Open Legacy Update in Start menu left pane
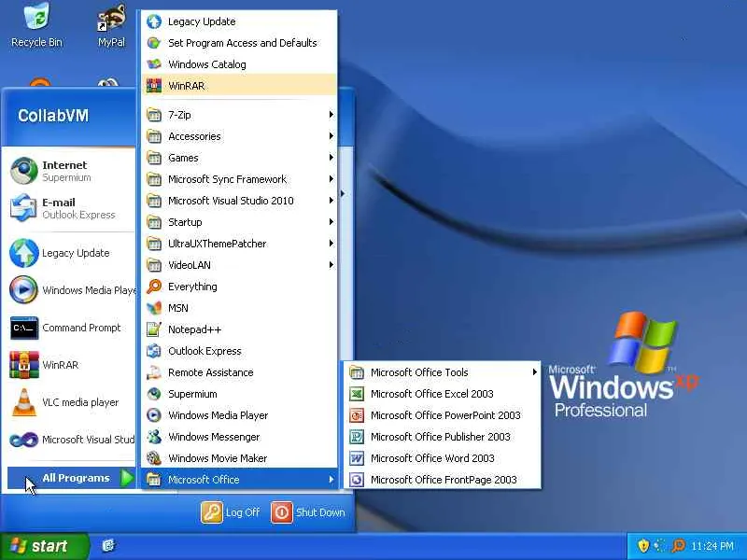Screen dimensions: 747x560 point(71,253)
